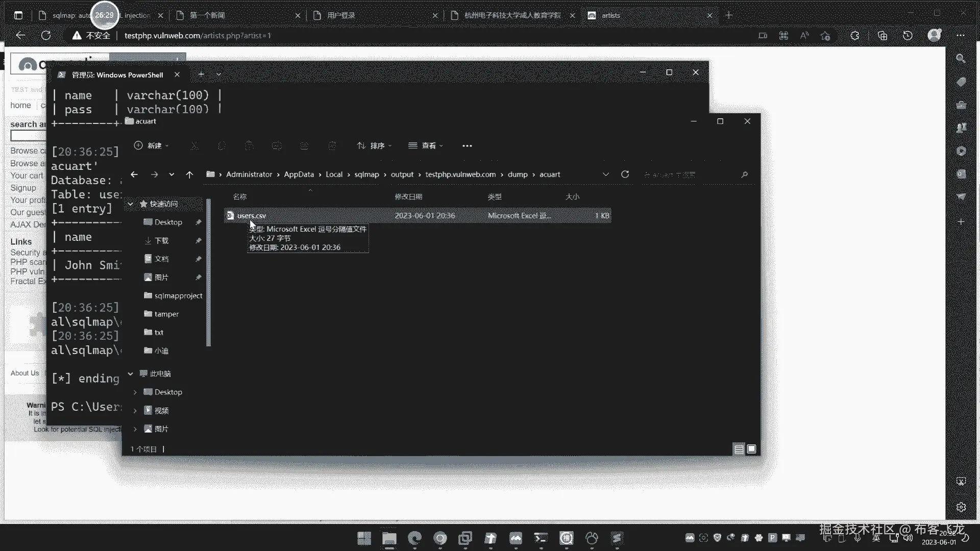The height and width of the screenshot is (551, 980).
Task: Open the Edge extensions puzzle icon
Action: pos(854,35)
